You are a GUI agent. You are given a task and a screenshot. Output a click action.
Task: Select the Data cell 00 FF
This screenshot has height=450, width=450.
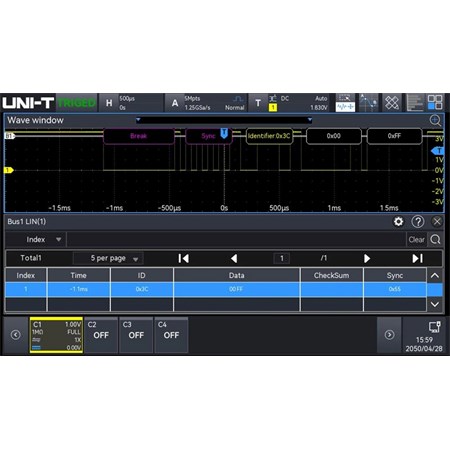[x=236, y=289]
